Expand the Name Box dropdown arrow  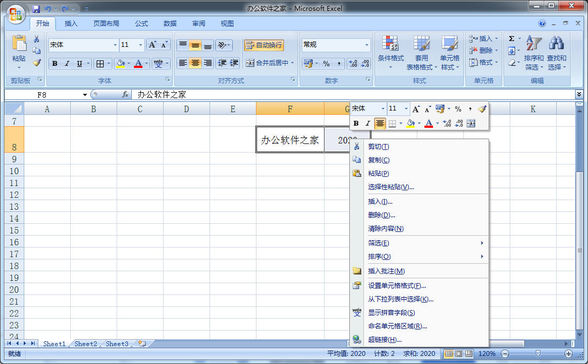(x=85, y=95)
